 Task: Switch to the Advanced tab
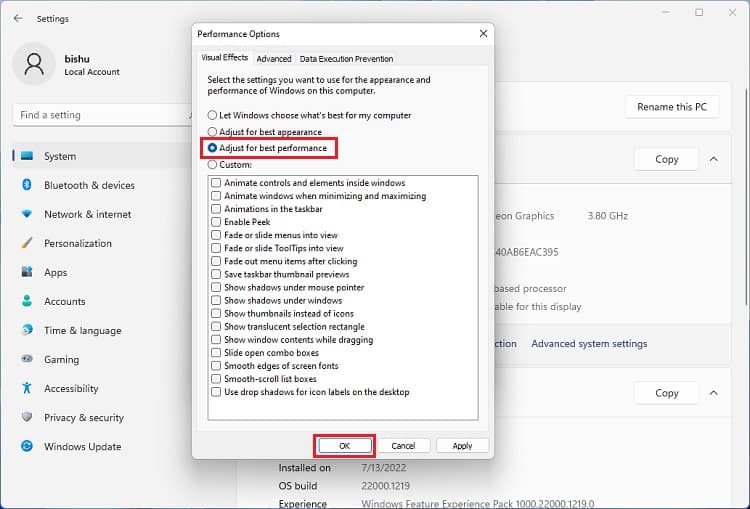point(274,59)
